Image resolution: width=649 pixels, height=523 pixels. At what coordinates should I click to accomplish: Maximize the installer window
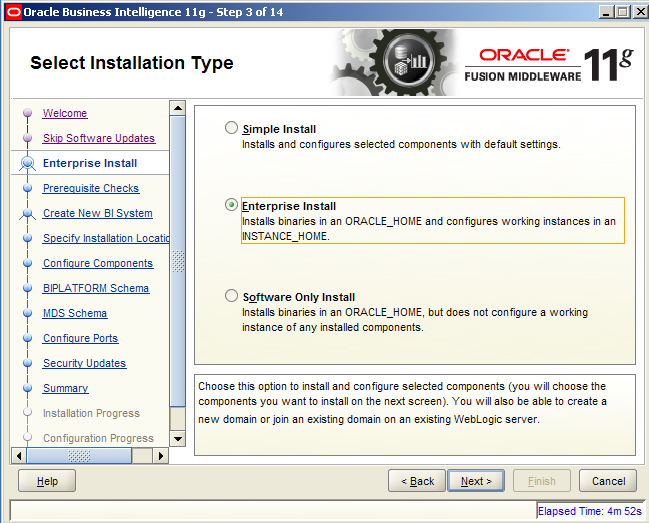coord(622,12)
